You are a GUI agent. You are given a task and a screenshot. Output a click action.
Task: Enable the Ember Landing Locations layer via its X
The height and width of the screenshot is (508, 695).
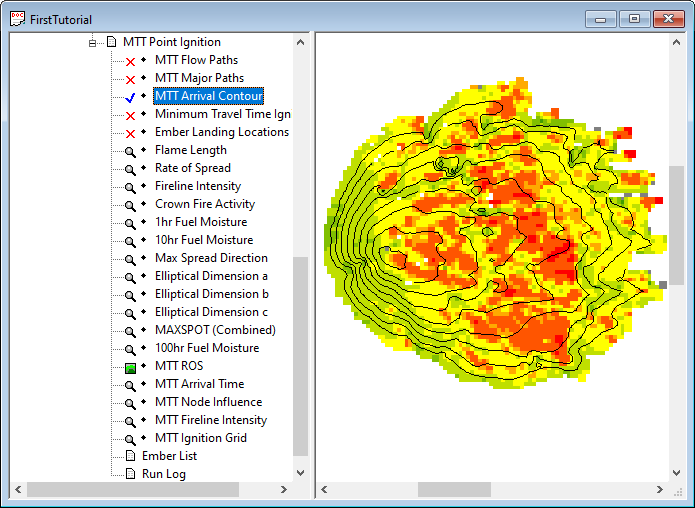pos(130,133)
